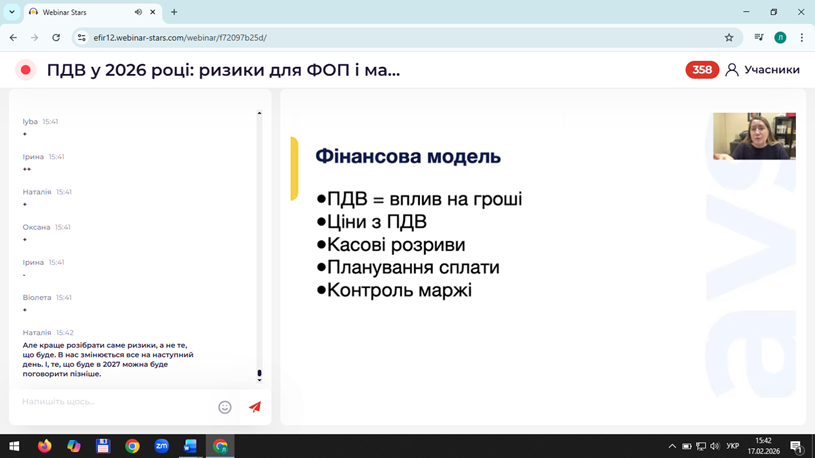Screen dimensions: 815x458
Task: Open the tab search dropdown arrow
Action: point(12,13)
